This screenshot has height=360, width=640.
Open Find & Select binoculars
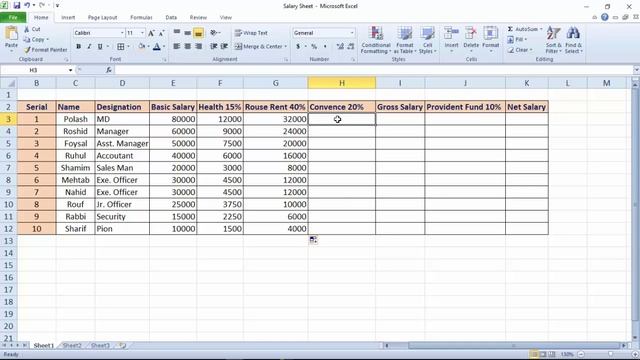coord(573,40)
